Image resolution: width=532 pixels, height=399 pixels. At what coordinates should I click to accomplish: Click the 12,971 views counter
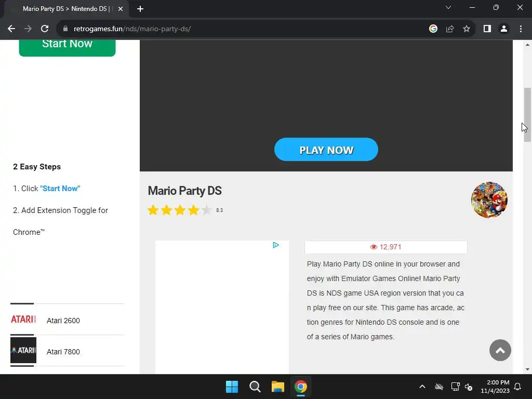[386, 247]
